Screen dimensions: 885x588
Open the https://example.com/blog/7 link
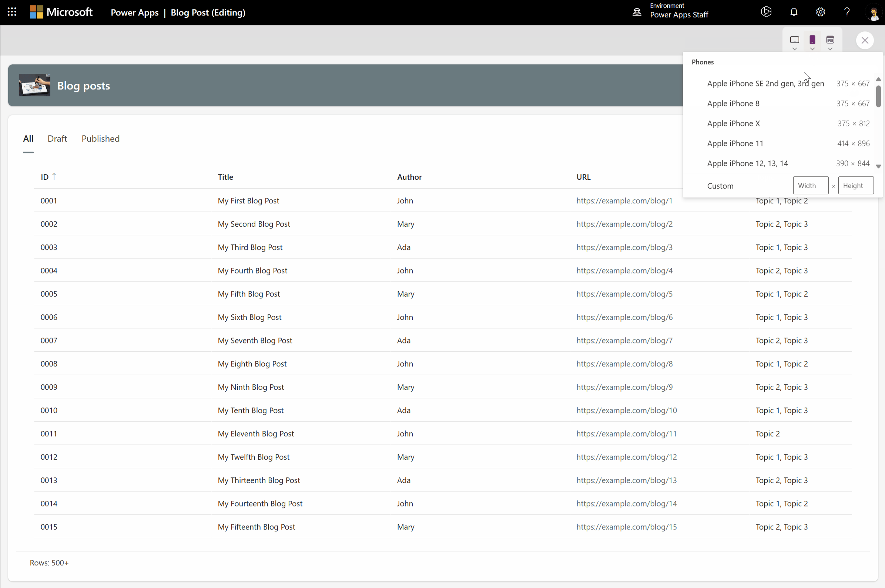(x=624, y=340)
